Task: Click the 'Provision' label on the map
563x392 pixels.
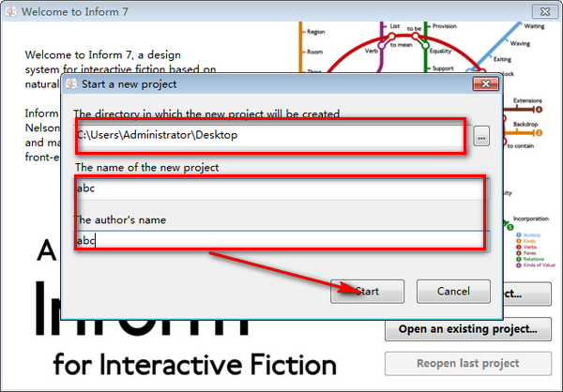Action: point(445,26)
